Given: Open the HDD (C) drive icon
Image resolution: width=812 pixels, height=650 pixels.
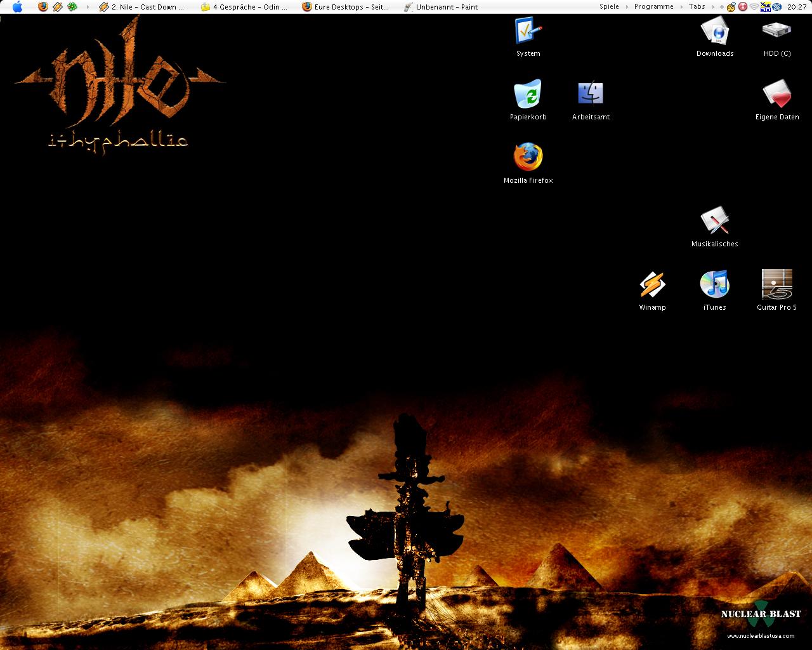Looking at the screenshot, I should tap(777, 30).
